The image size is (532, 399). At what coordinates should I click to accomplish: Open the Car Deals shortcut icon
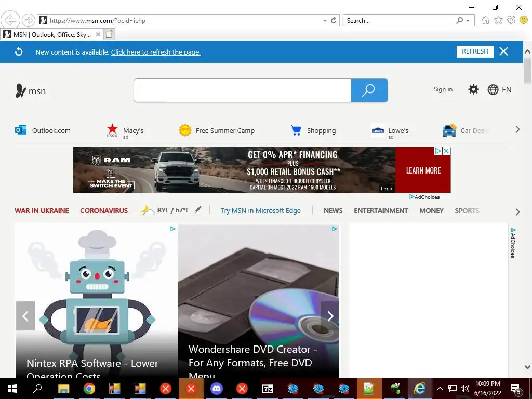[449, 130]
